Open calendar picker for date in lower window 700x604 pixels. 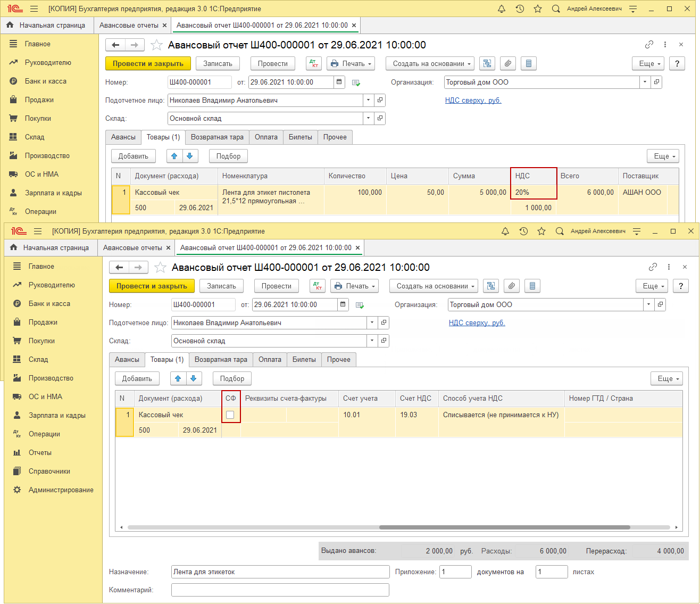pyautogui.click(x=344, y=304)
